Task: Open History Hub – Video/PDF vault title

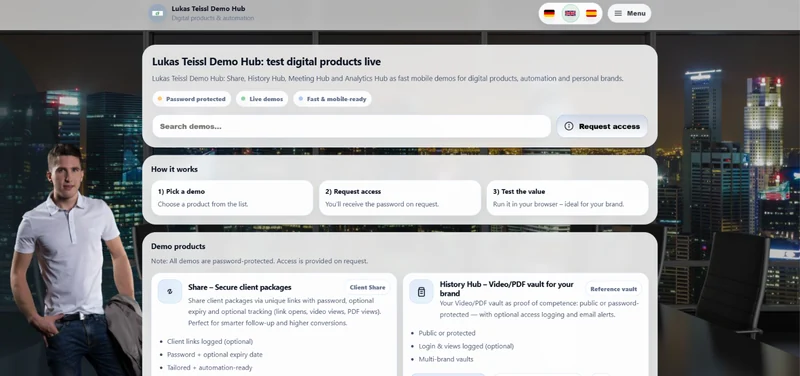Action: tap(507, 289)
